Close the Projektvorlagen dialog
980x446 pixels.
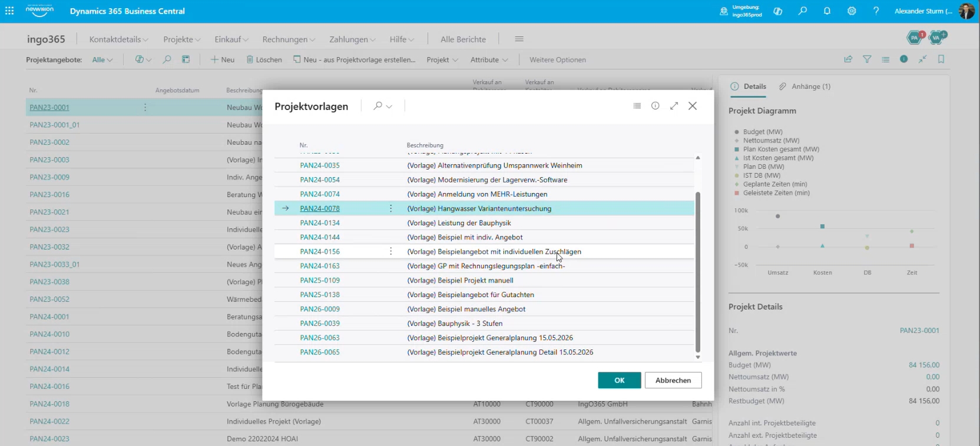[x=693, y=106]
